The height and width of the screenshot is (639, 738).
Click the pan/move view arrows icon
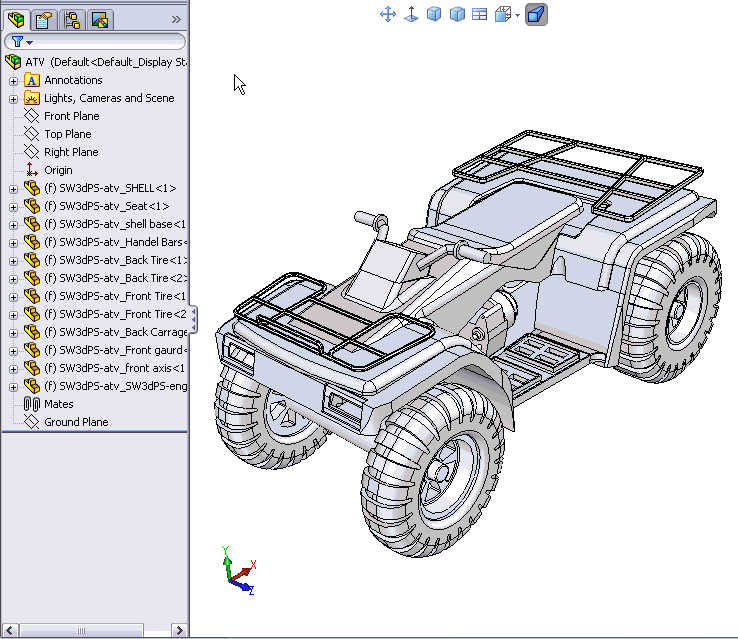(388, 15)
